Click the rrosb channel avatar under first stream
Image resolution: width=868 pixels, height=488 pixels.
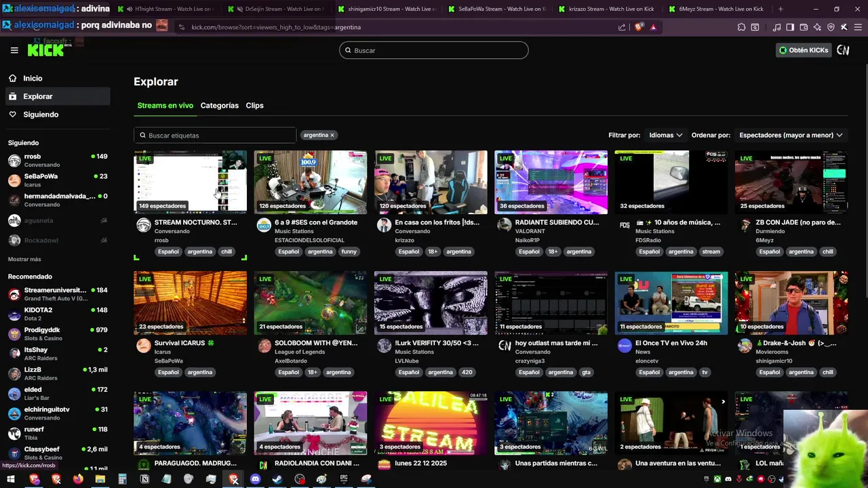click(144, 225)
